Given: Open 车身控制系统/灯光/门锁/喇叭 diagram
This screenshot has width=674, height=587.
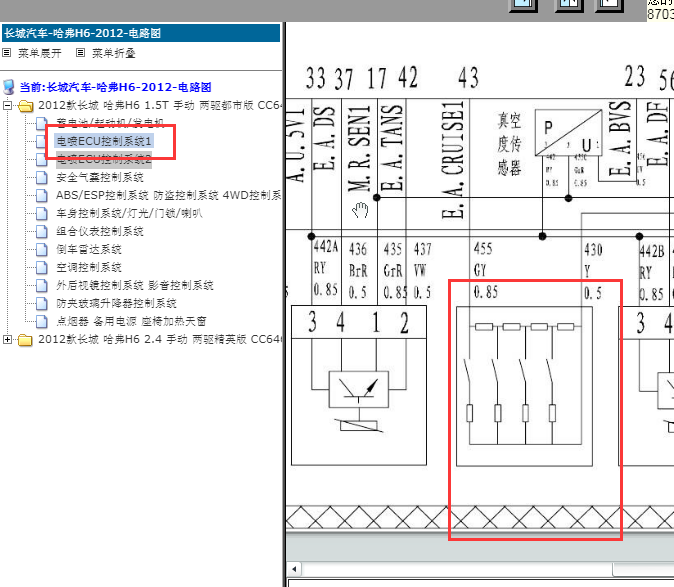Looking at the screenshot, I should [x=129, y=214].
